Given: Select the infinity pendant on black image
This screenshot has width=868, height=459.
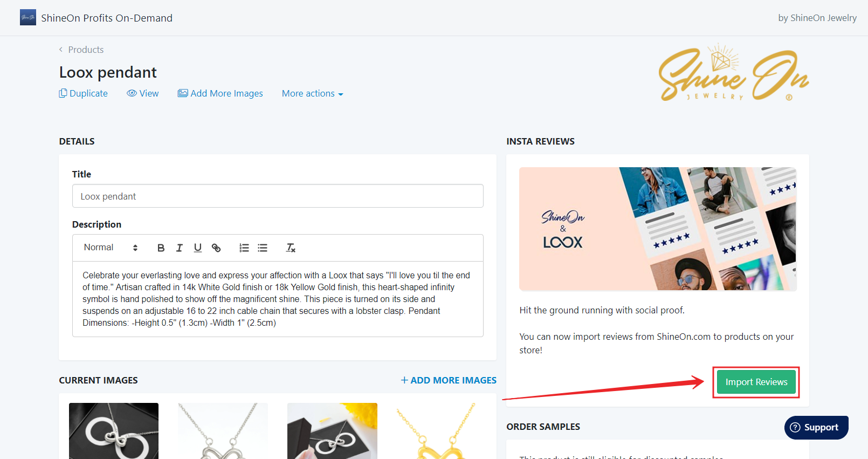Looking at the screenshot, I should point(114,431).
